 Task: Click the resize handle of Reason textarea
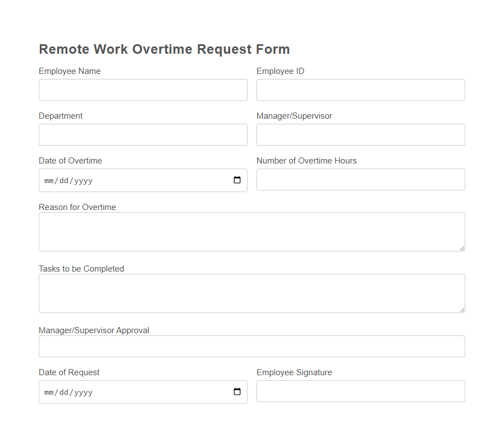[463, 249]
